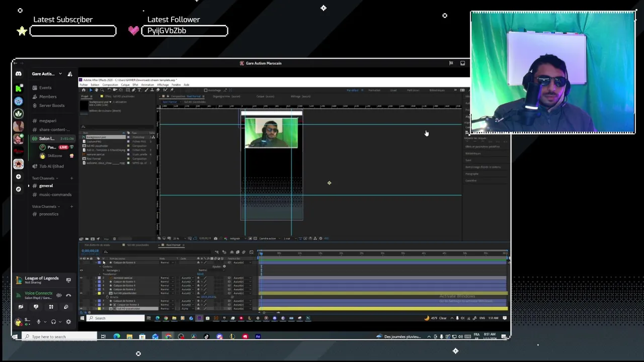Collapse the Text Channels category

[x=45, y=178]
